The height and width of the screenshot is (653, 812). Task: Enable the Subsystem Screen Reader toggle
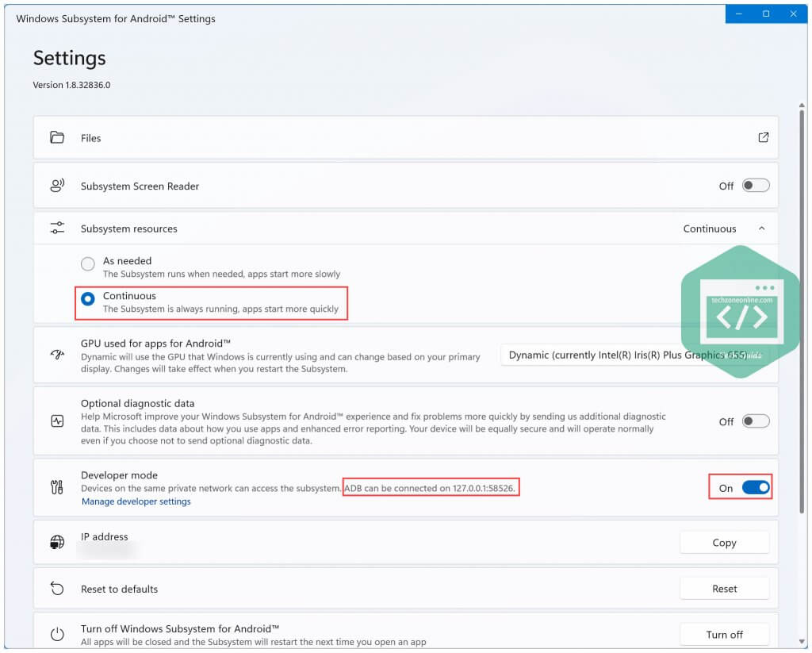click(x=754, y=185)
